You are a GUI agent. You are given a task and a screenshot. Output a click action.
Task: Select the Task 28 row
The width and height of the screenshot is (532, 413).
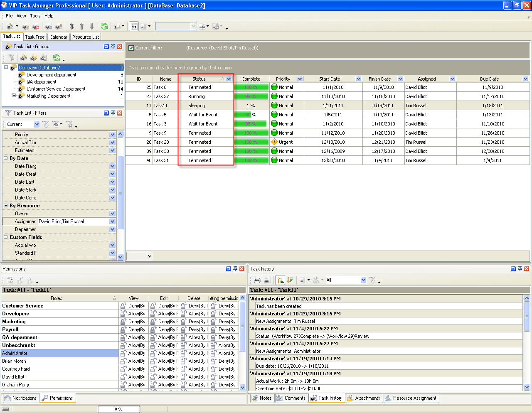coord(161,142)
